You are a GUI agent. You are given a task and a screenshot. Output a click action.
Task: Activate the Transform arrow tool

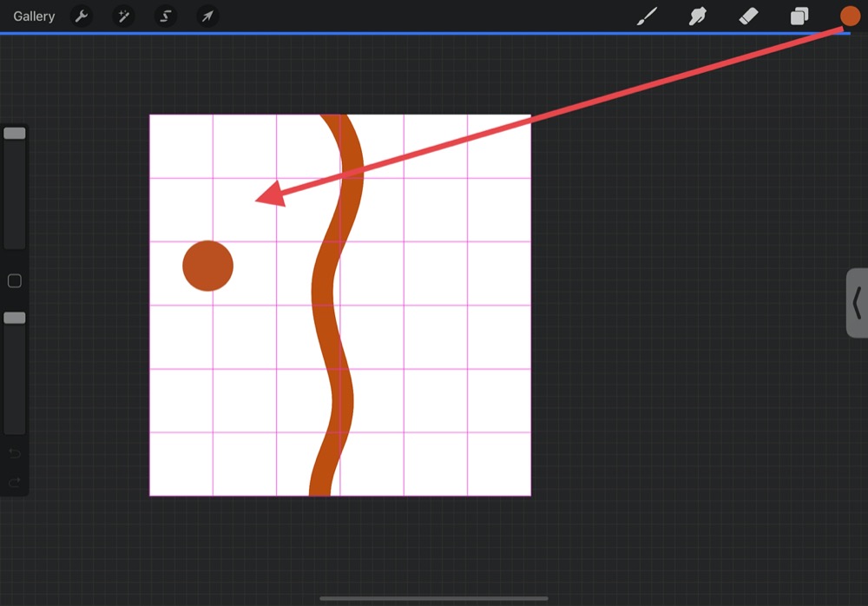[x=207, y=16]
